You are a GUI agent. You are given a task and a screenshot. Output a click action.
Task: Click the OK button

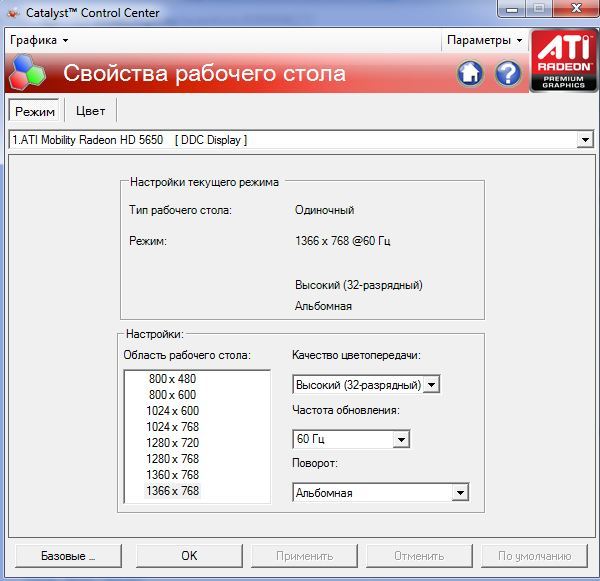[x=189, y=556]
